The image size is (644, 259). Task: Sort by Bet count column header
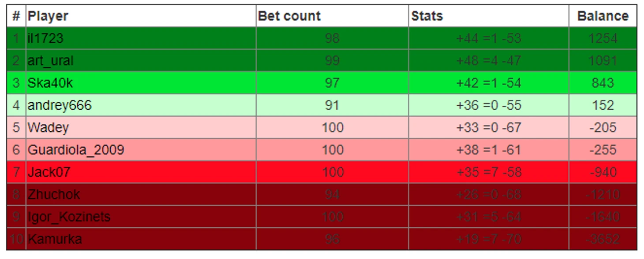coord(289,16)
